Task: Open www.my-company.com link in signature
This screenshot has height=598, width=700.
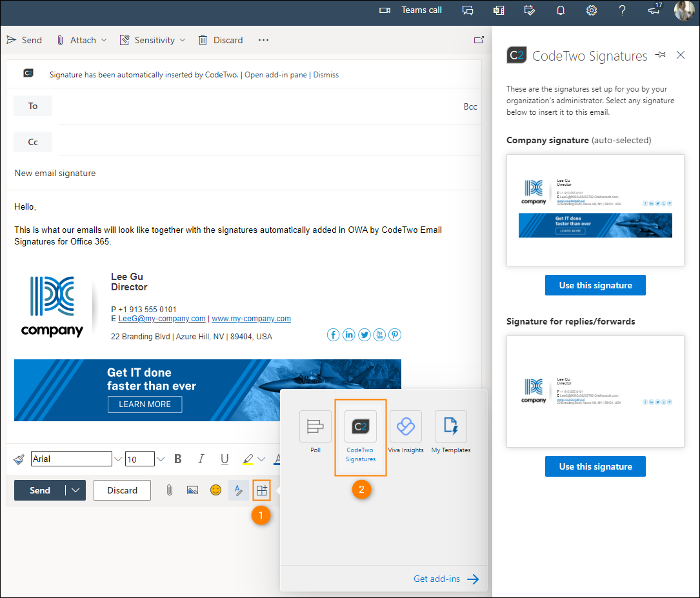Action: [252, 319]
